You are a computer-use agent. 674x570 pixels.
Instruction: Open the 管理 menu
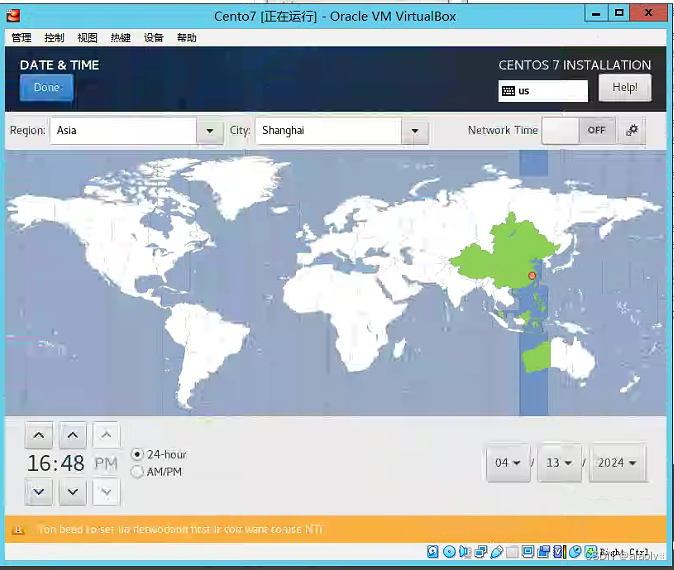tap(21, 38)
